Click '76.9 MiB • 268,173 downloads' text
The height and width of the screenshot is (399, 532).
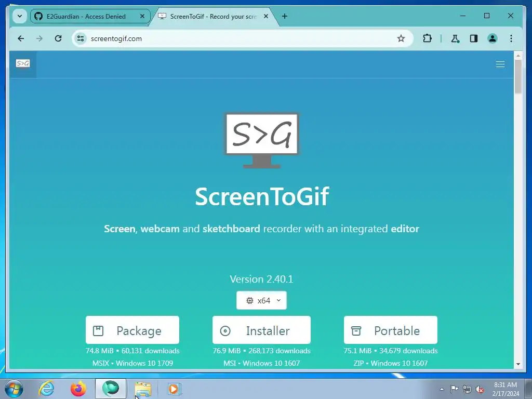coord(262,351)
